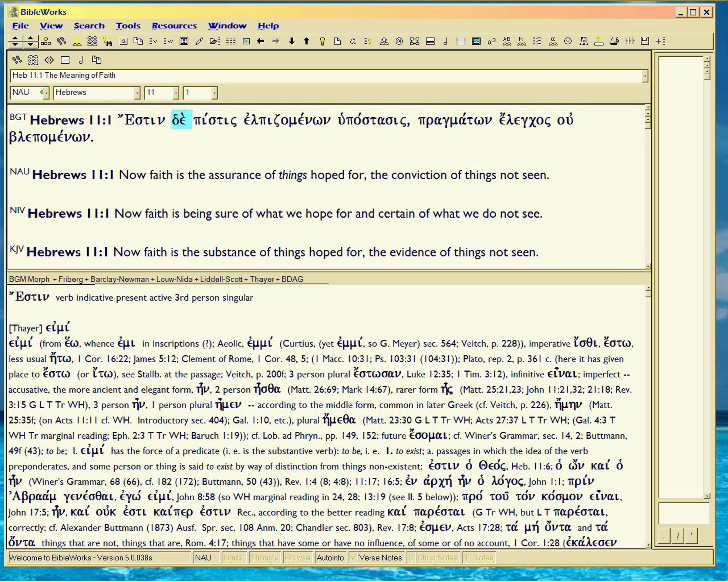Click the boxed alpha icon in the toolbar
728x582 pixels.
[123, 42]
